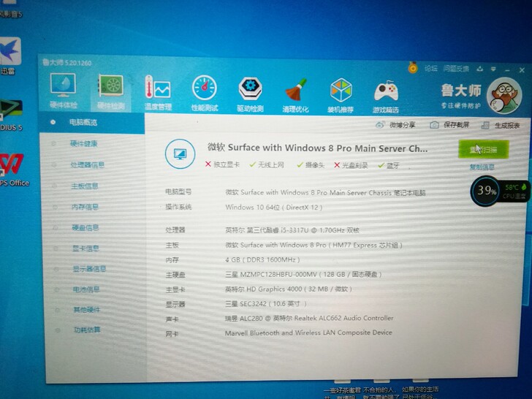Screen dimensions: 532x399
Task: Click the Windows 10 64位 operating system value
Action: 274,208
